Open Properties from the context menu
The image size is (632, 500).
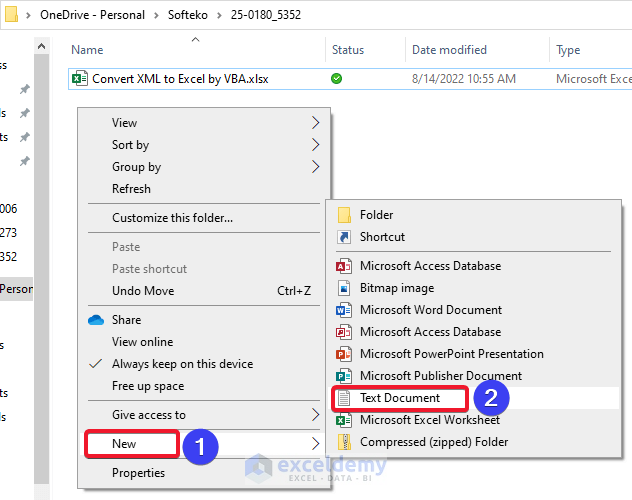(x=138, y=473)
